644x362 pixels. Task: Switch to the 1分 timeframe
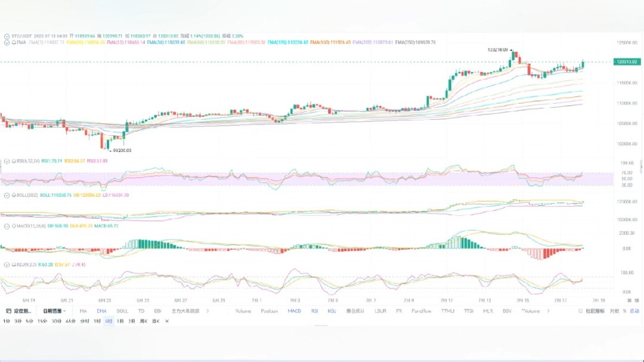click(x=6, y=321)
